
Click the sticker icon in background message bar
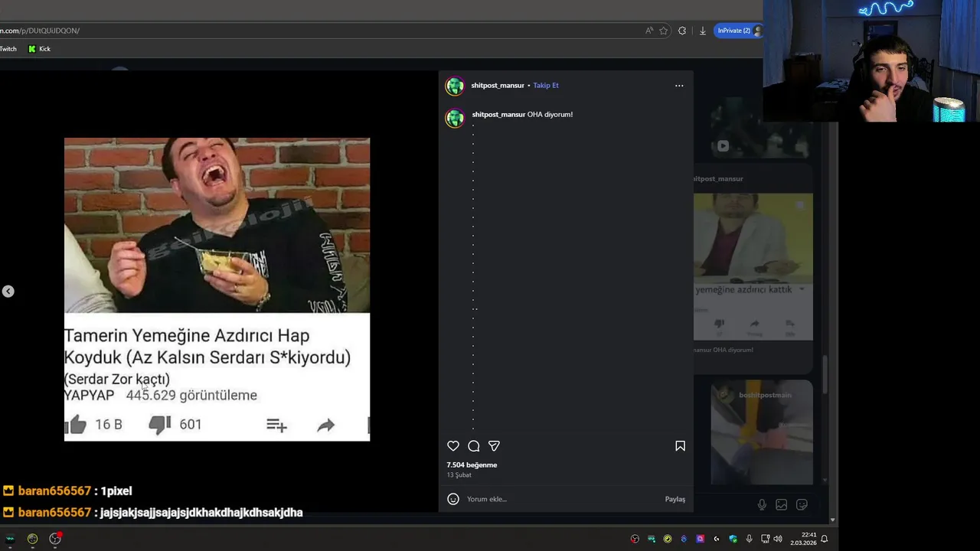pos(802,504)
